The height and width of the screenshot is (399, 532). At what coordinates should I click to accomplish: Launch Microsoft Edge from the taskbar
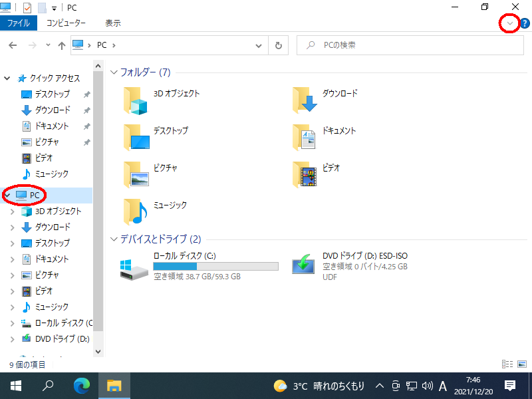[x=81, y=386]
